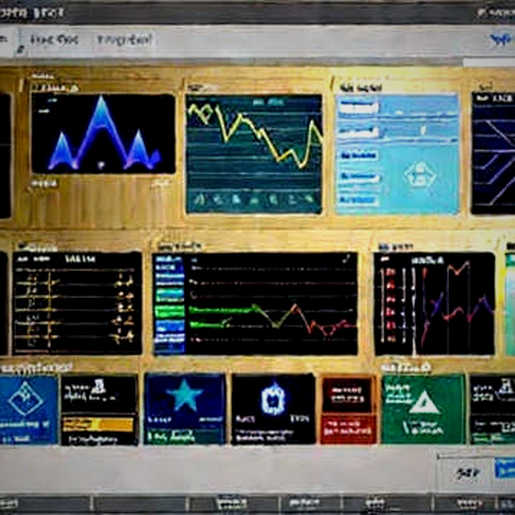Click the upper dark red tile segment
Screen dimensions: 515x515
coord(348,395)
